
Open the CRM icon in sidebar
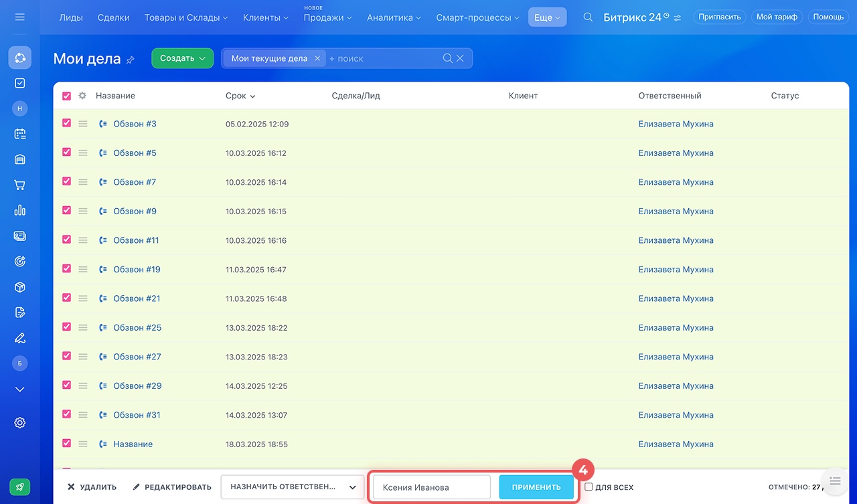coord(19,58)
